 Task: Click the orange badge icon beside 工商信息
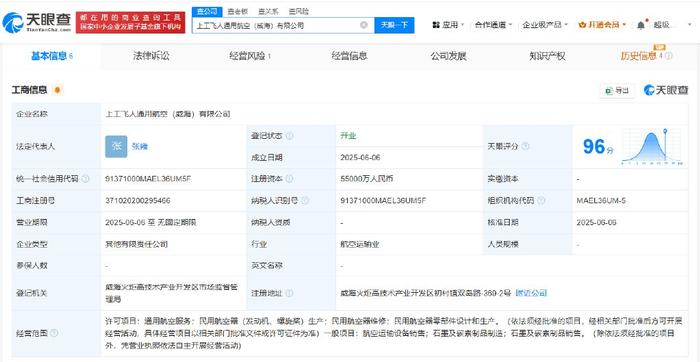coord(57,90)
